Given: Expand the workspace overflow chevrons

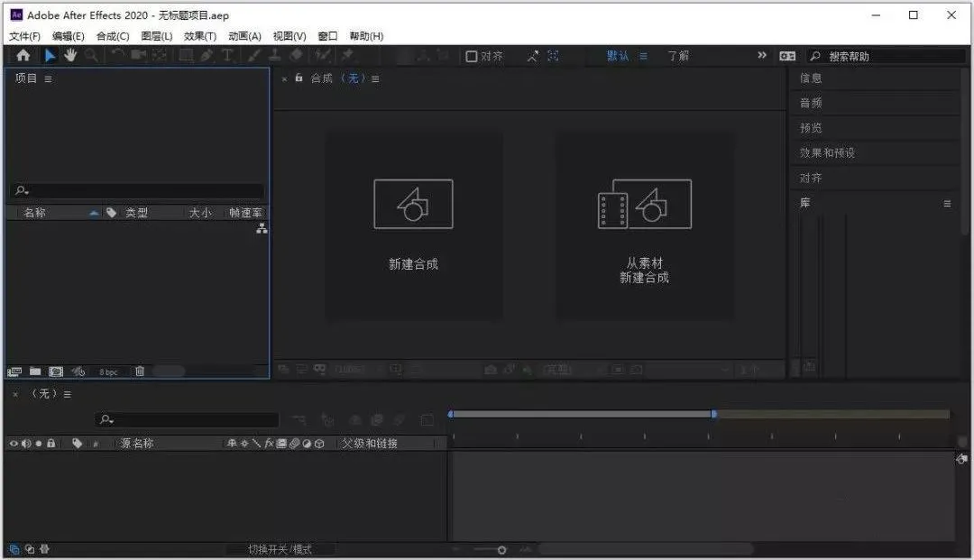Looking at the screenshot, I should coord(761,55).
